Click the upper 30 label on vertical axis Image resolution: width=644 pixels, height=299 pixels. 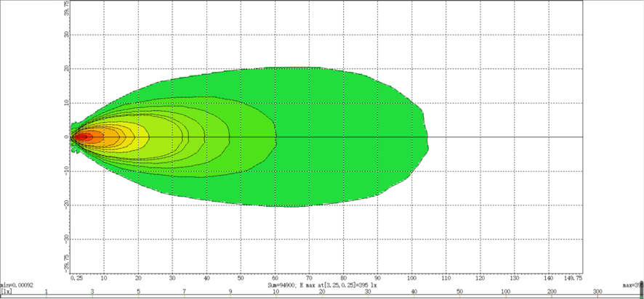[66, 34]
